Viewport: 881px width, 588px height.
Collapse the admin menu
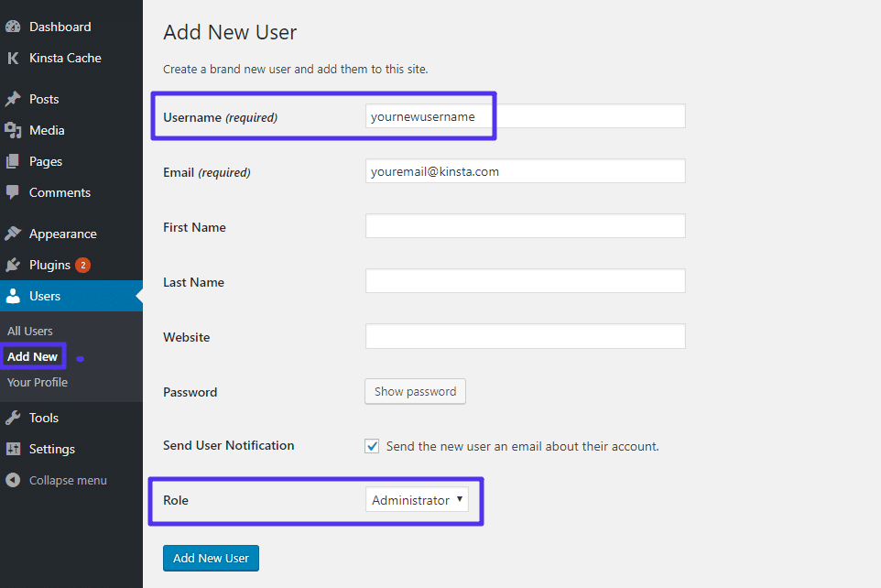tap(12, 480)
